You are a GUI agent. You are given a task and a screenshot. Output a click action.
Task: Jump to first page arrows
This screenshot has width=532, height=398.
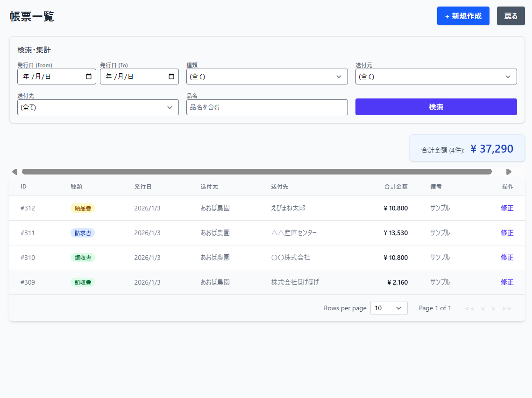point(469,308)
